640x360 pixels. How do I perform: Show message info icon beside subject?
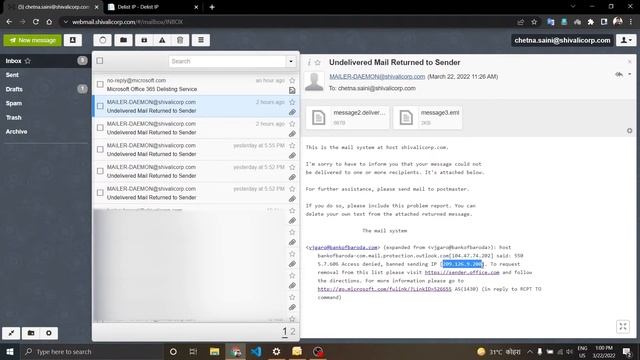(309, 62)
